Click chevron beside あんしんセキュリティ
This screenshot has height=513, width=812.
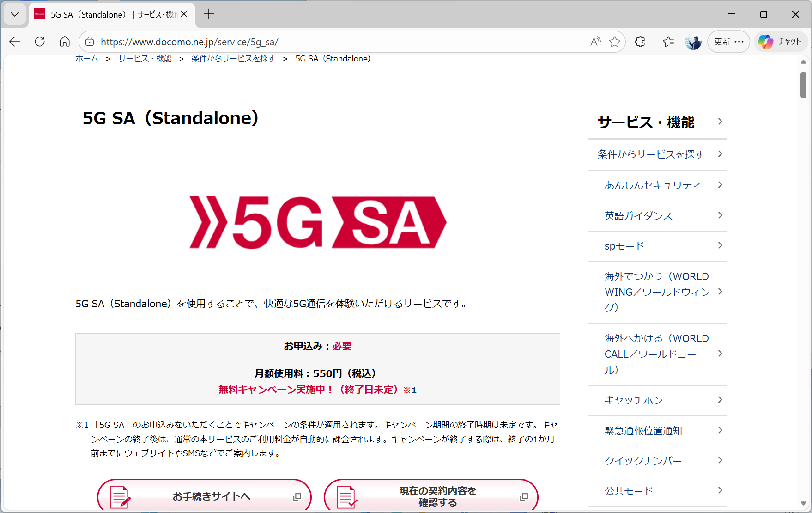point(720,185)
